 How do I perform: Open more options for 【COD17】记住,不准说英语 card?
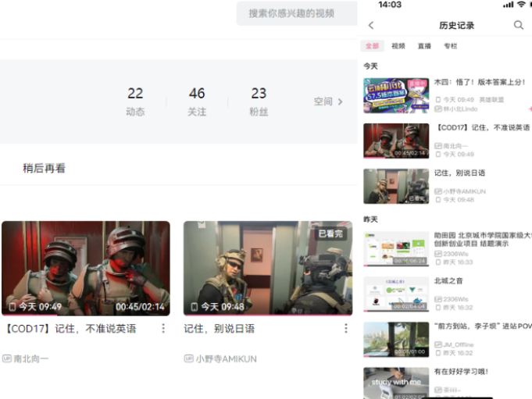tap(163, 328)
